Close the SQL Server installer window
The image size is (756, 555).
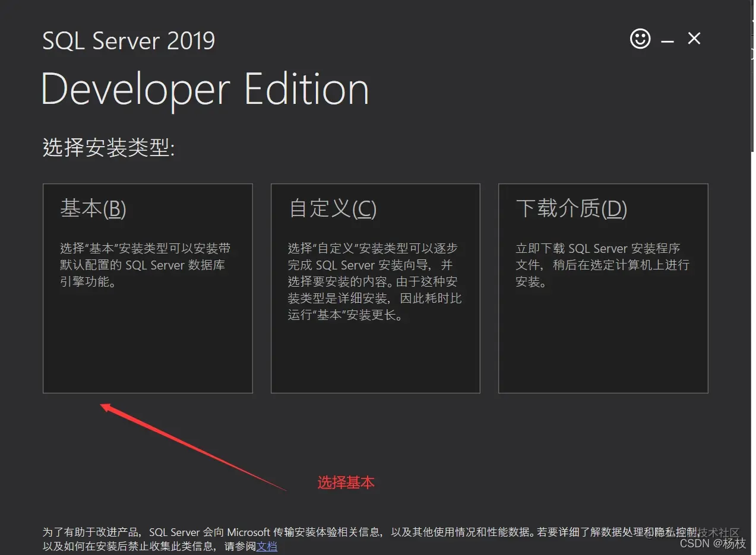[x=694, y=39]
